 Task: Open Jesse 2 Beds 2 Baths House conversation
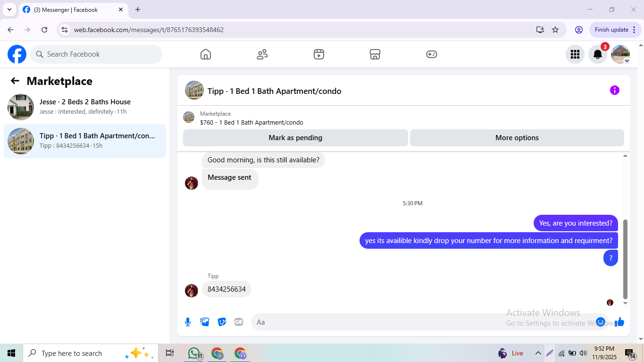(85, 107)
